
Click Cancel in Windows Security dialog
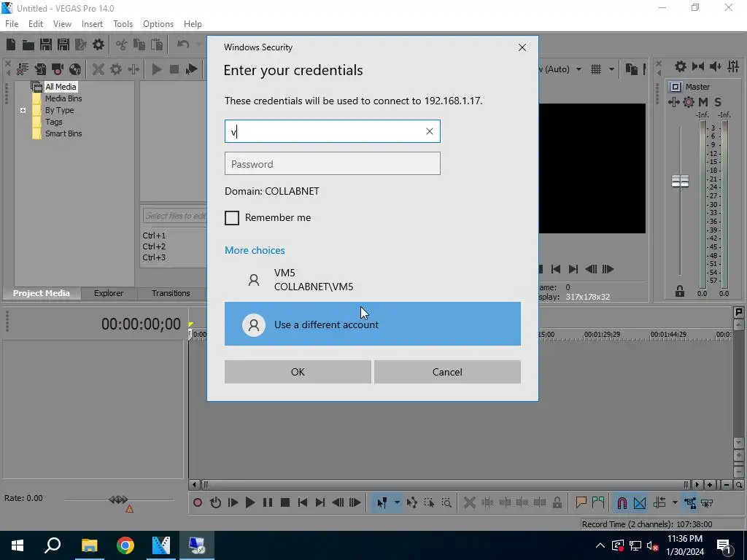(x=447, y=372)
